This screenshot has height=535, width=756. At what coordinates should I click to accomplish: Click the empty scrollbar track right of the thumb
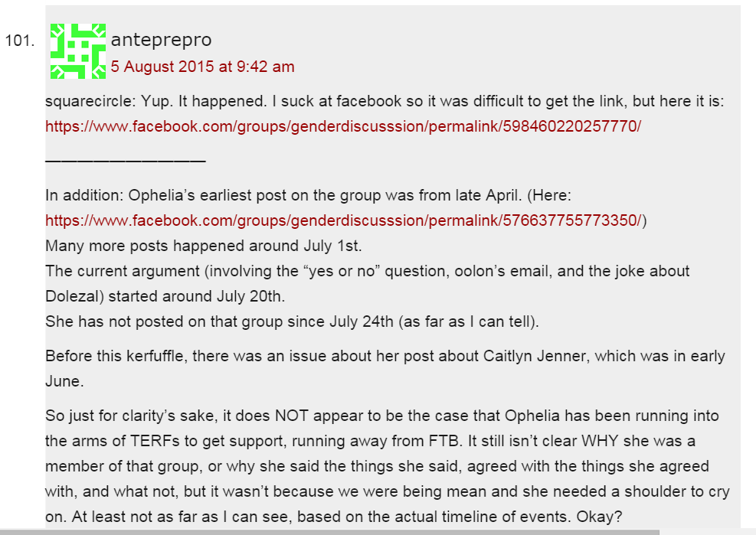click(x=705, y=531)
